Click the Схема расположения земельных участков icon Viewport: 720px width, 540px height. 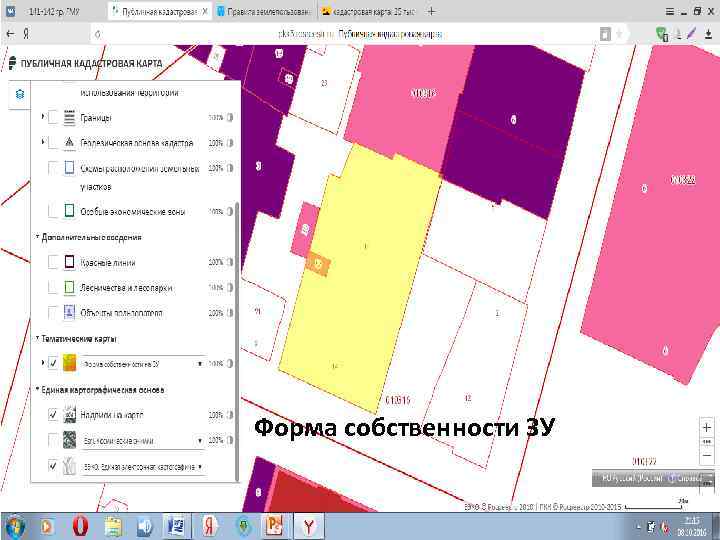[x=69, y=168]
